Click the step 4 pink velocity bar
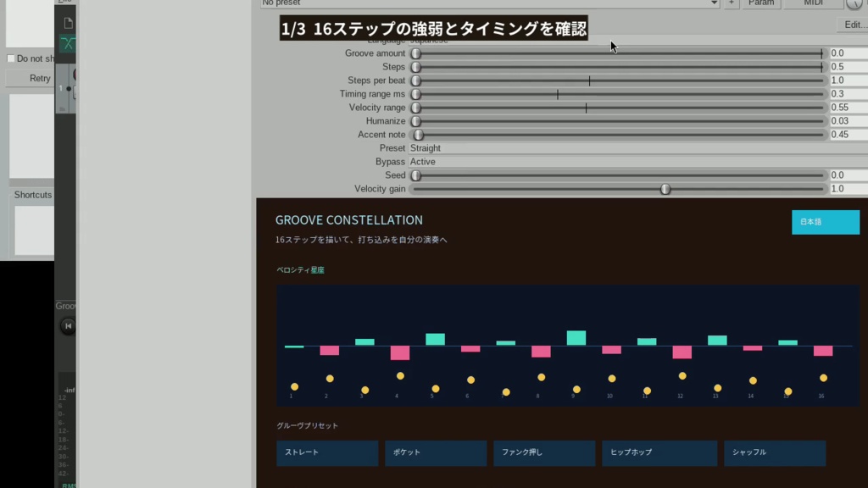868x488 pixels. coord(400,353)
